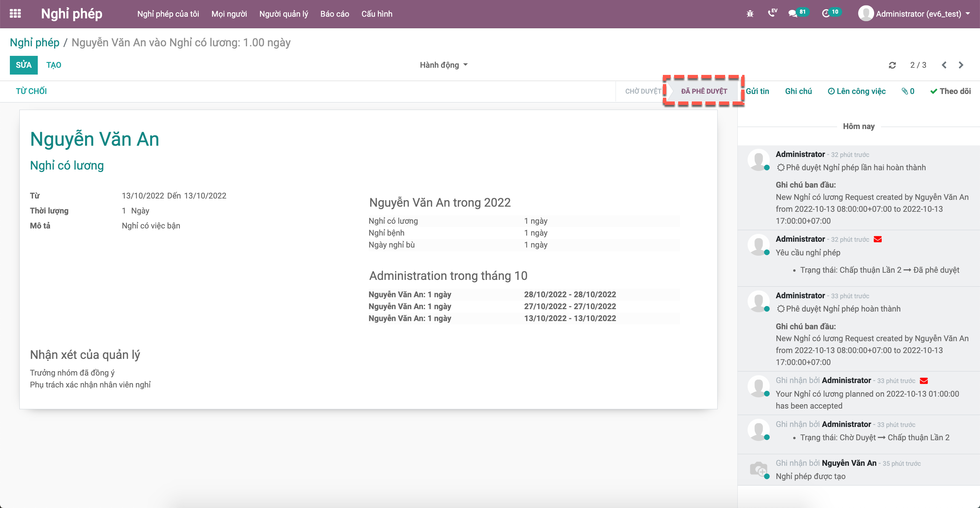Click the SỬA edit button
The height and width of the screenshot is (508, 980).
tap(23, 65)
